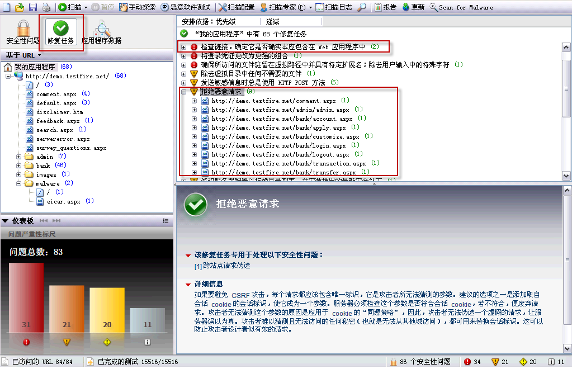Select default.aspx in the URL tree
The width and height of the screenshot is (572, 367).
(56, 103)
